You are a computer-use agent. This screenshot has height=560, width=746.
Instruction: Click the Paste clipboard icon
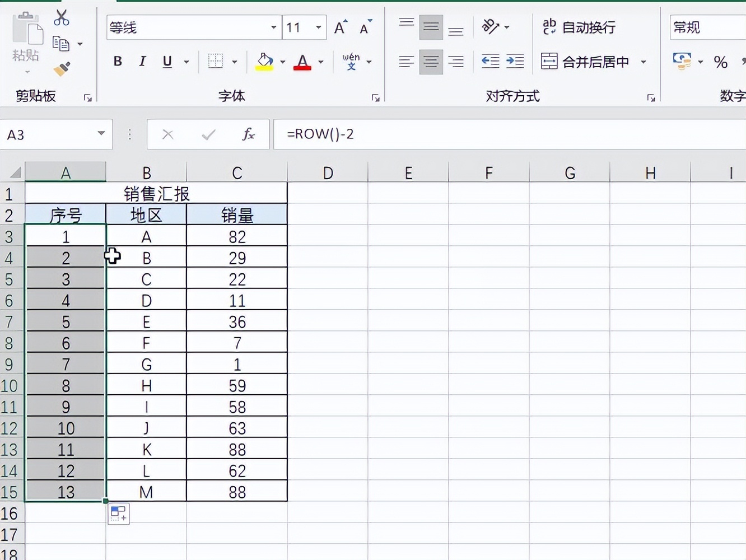[27, 29]
